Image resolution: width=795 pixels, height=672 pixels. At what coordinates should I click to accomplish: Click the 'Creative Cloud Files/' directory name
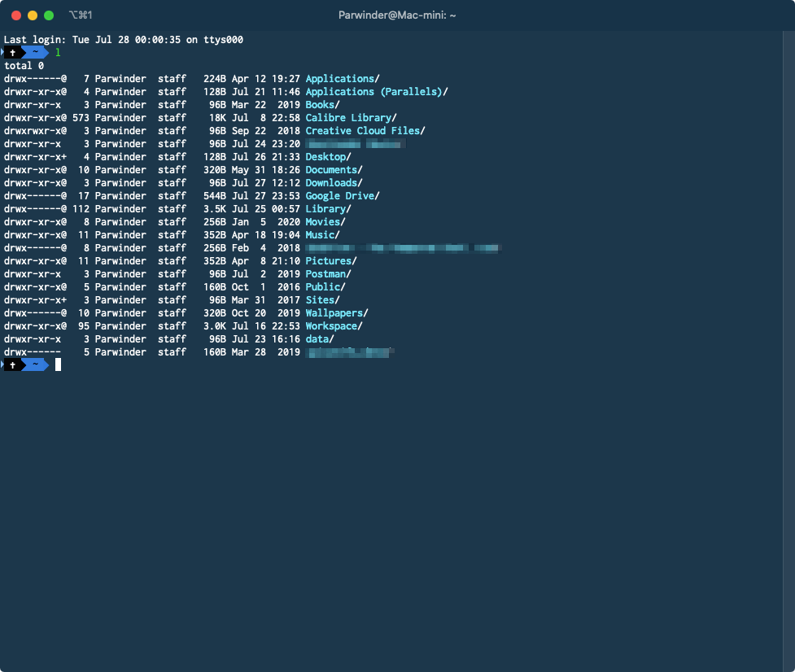(365, 131)
